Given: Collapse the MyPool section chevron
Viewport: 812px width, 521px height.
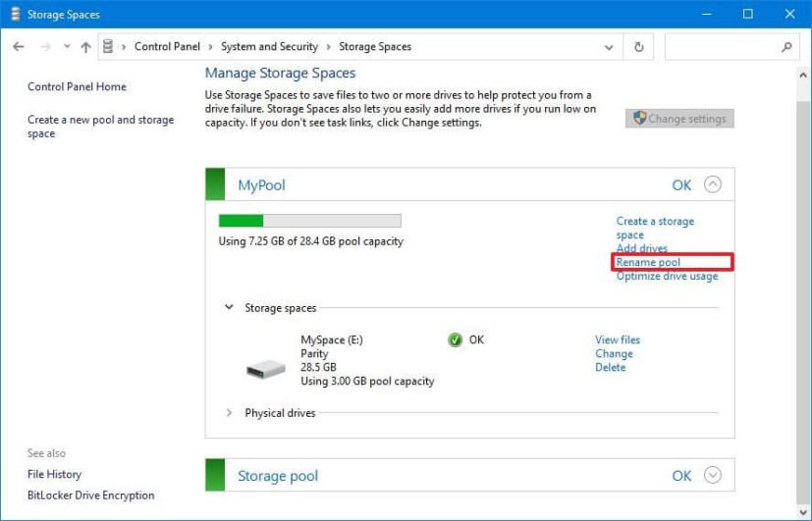Looking at the screenshot, I should pos(713,184).
